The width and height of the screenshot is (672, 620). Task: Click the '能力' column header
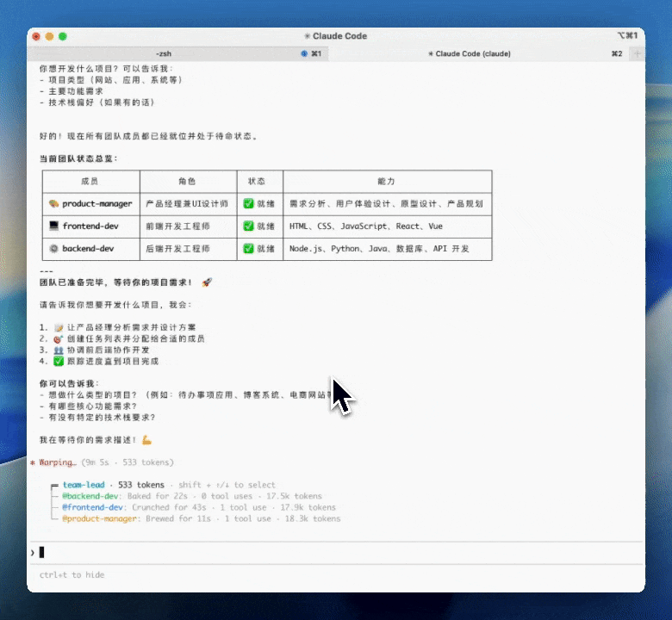coord(386,181)
